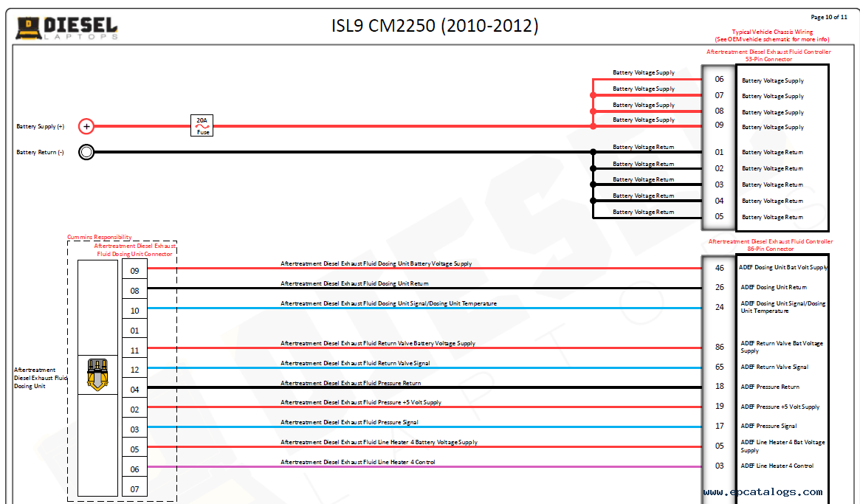The height and width of the screenshot is (504, 860).
Task: Select pin 17 on 86-pin connector
Action: click(720, 426)
